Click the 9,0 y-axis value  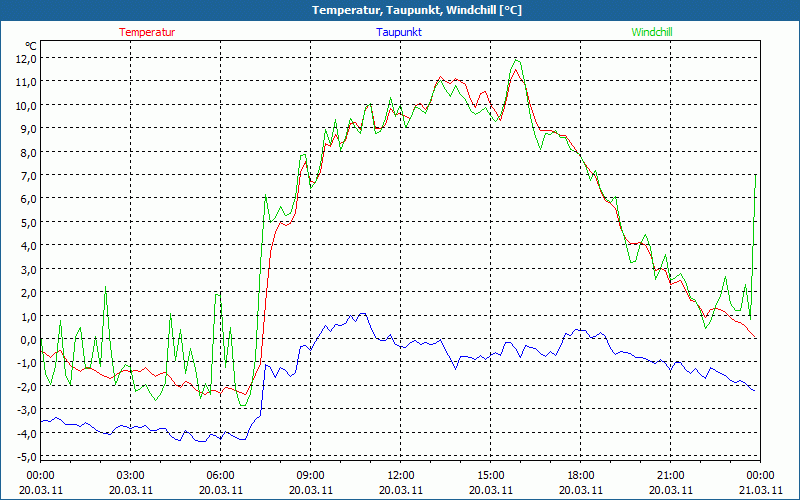29,129
